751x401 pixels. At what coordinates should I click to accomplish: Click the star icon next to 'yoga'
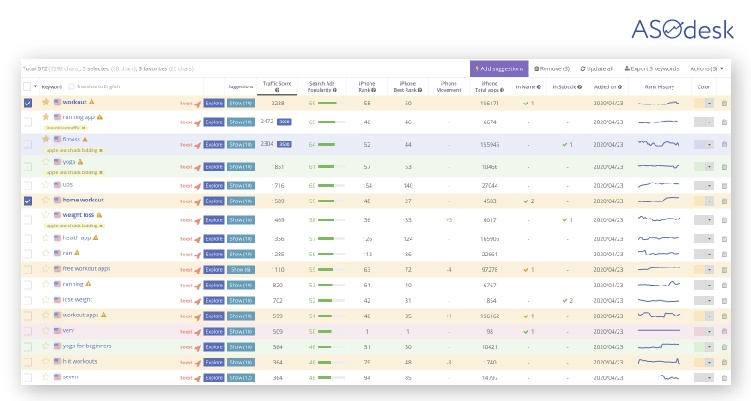point(45,161)
